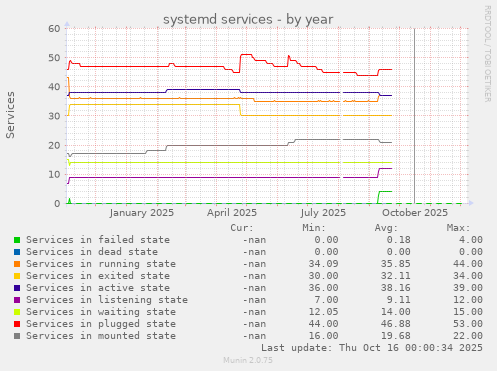The image size is (497, 371).
Task: Click the y-axis value 50
Action: 54,58
